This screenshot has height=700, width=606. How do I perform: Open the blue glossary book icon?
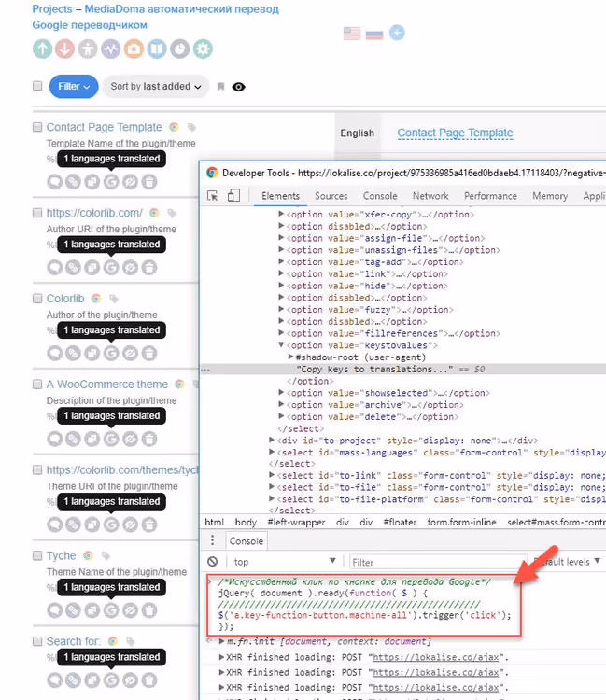(x=157, y=49)
